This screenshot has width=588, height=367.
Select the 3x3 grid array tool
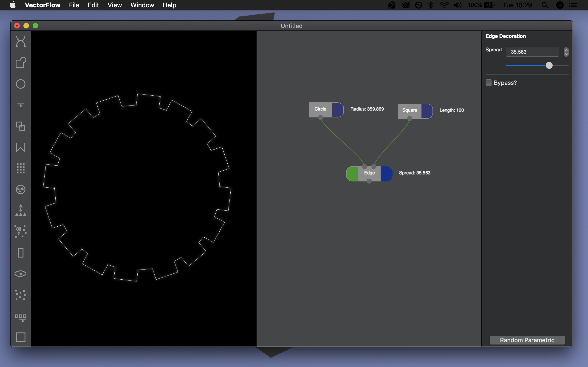(20, 168)
